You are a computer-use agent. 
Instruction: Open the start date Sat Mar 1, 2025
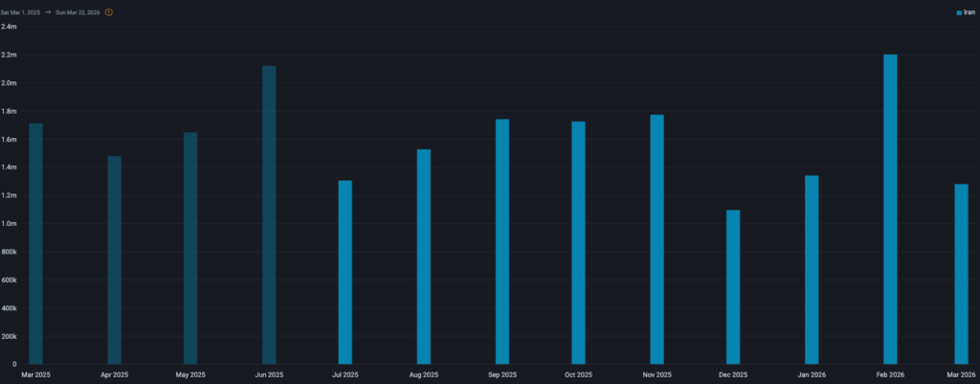click(x=20, y=12)
